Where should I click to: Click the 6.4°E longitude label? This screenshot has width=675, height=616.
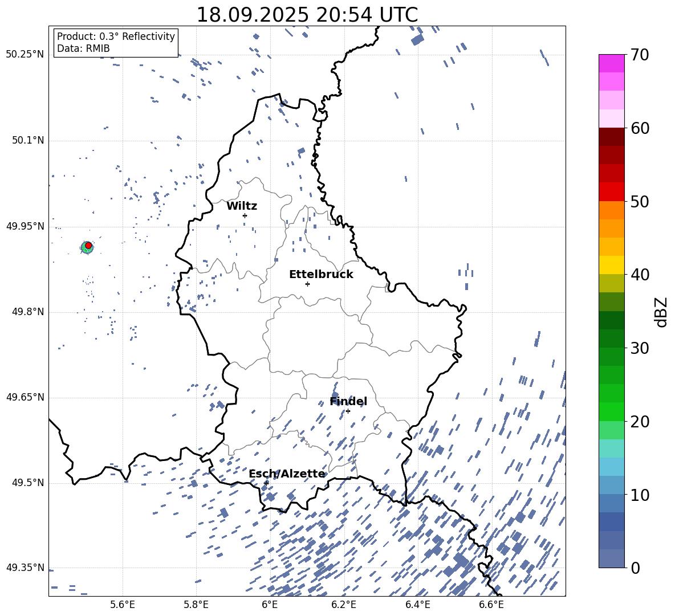tap(417, 605)
